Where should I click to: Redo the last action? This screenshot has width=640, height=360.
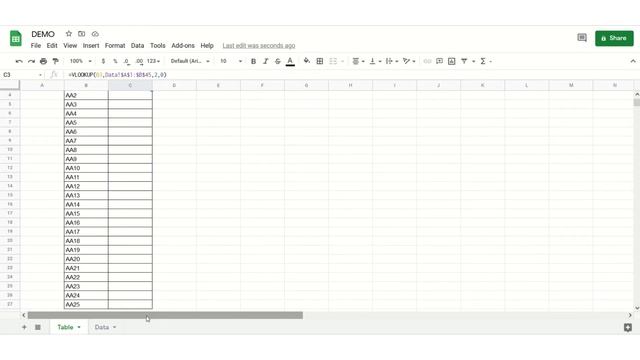click(x=31, y=61)
